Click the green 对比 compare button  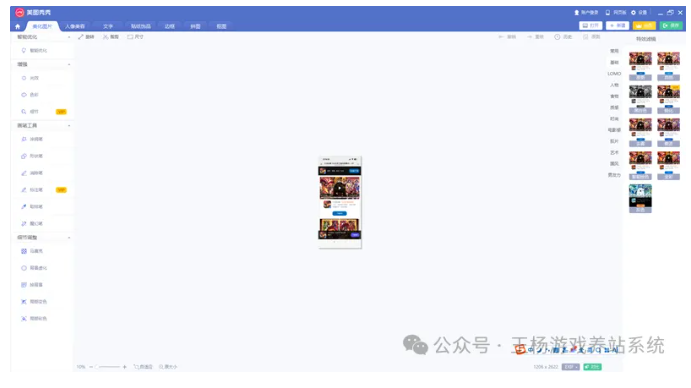(x=593, y=367)
